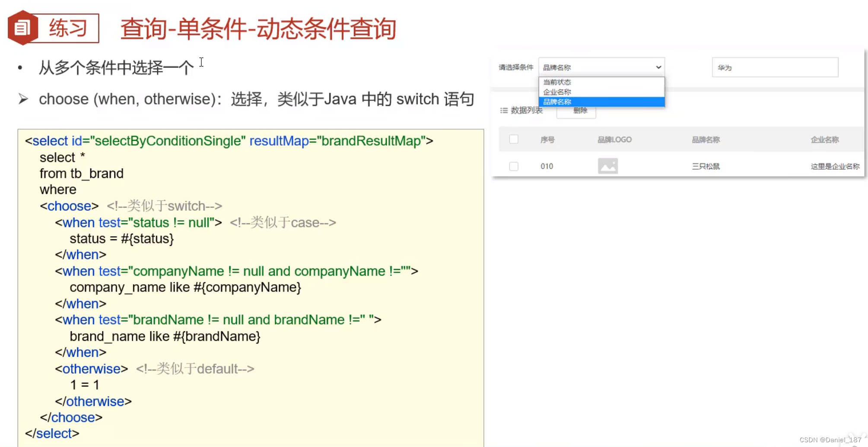
Task: Click the '1 = 1' code line
Action: pyautogui.click(x=85, y=385)
